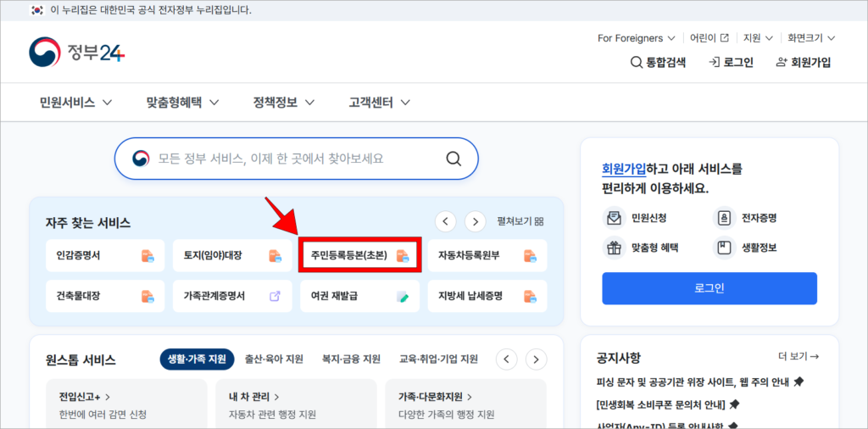The image size is (868, 429).
Task: Click the blue 로그인 button
Action: tap(709, 288)
